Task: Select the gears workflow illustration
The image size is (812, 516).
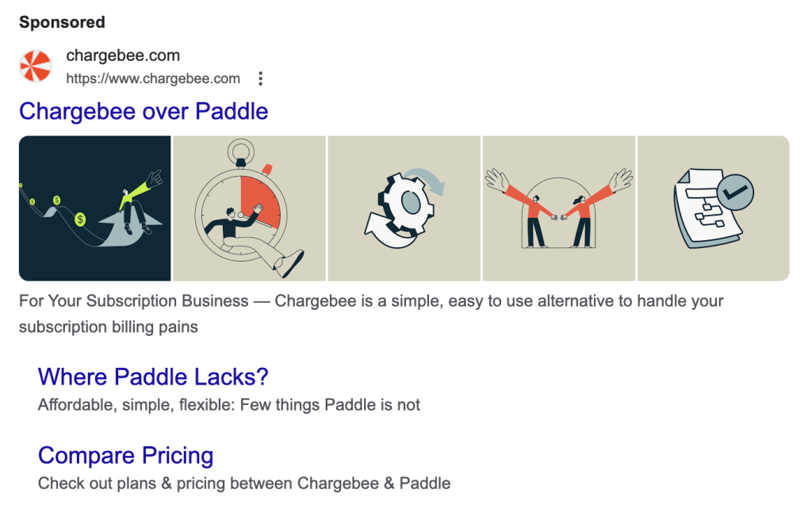Action: coord(404,208)
